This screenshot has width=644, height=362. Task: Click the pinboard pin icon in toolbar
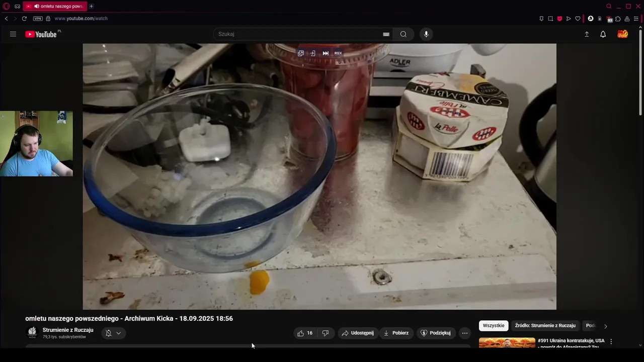(x=541, y=19)
